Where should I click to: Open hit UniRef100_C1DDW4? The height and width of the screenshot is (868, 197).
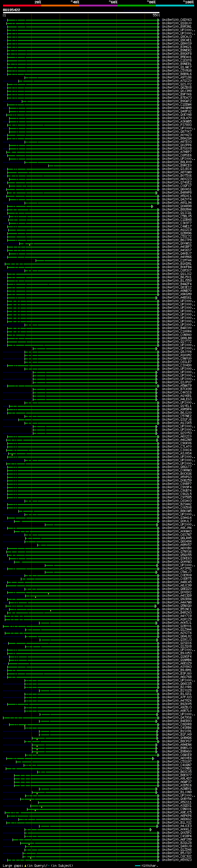tap(176, 104)
